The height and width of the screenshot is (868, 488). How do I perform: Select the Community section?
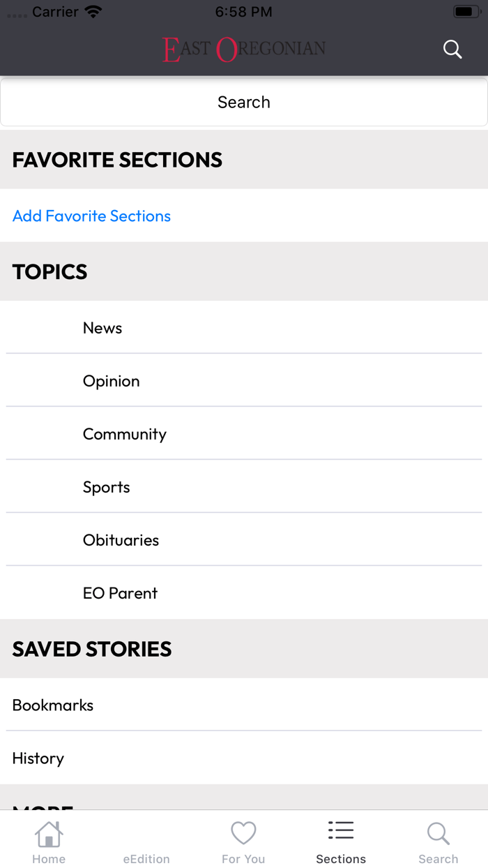click(x=124, y=433)
